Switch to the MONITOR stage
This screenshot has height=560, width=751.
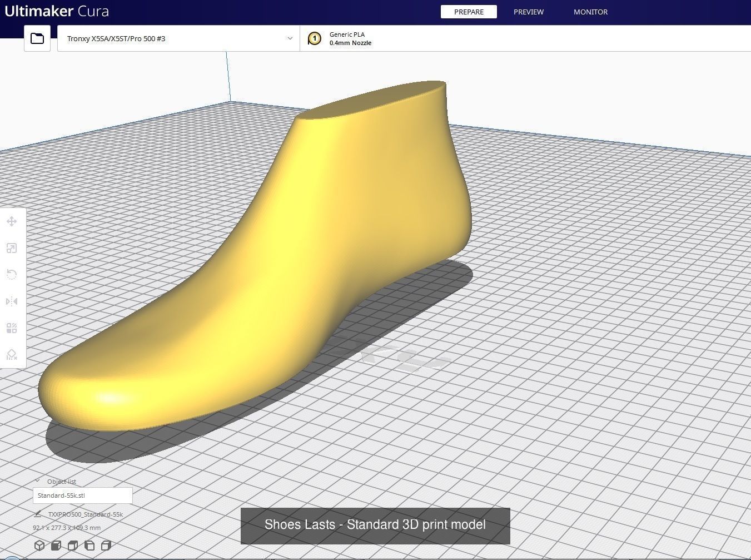tap(590, 12)
